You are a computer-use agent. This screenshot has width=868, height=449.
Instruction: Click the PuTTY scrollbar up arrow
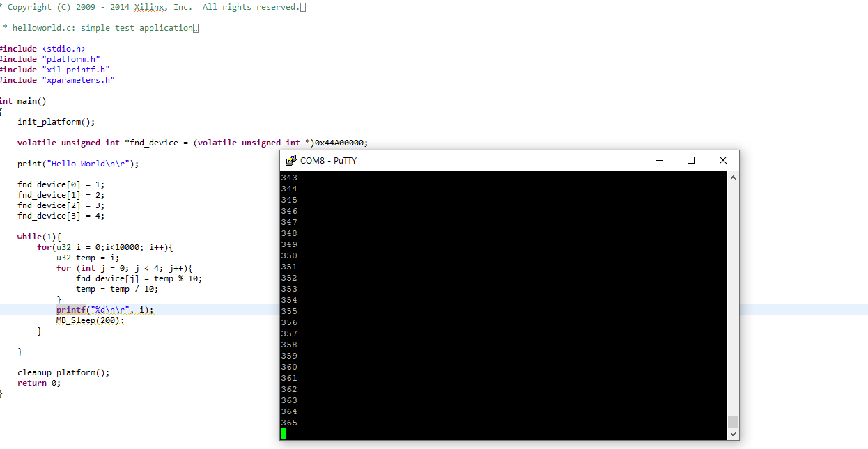[733, 178]
